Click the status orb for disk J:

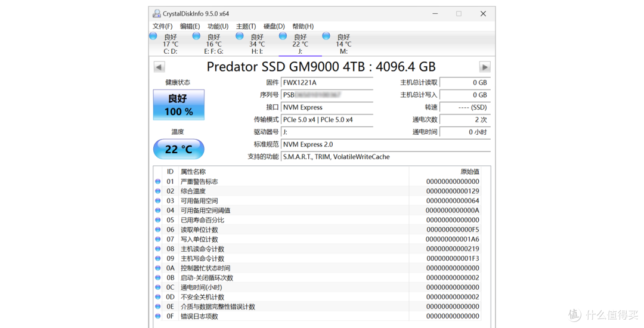(283, 36)
